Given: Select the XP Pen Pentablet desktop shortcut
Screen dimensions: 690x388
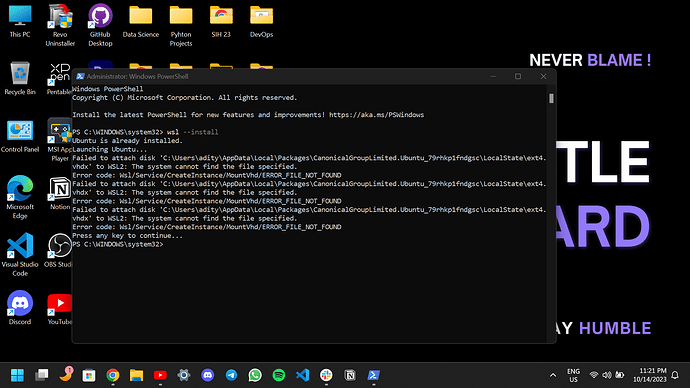Looking at the screenshot, I should tap(59, 78).
